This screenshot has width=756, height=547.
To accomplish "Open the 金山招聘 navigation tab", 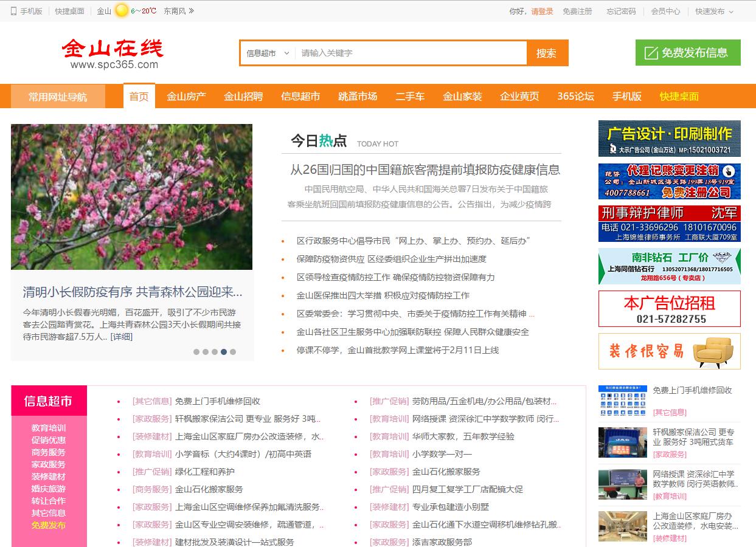I will tap(243, 96).
